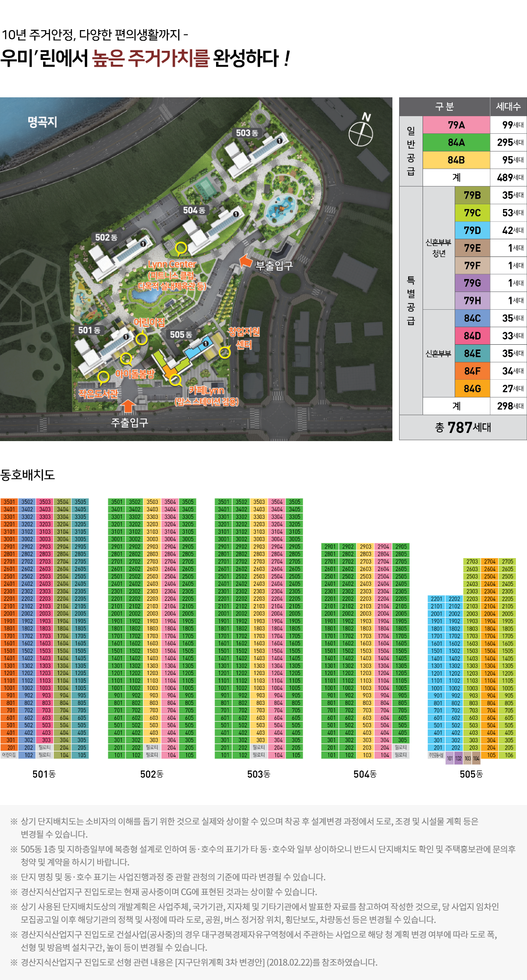
Task: Select the green 84A type swatch
Action: pos(456,142)
